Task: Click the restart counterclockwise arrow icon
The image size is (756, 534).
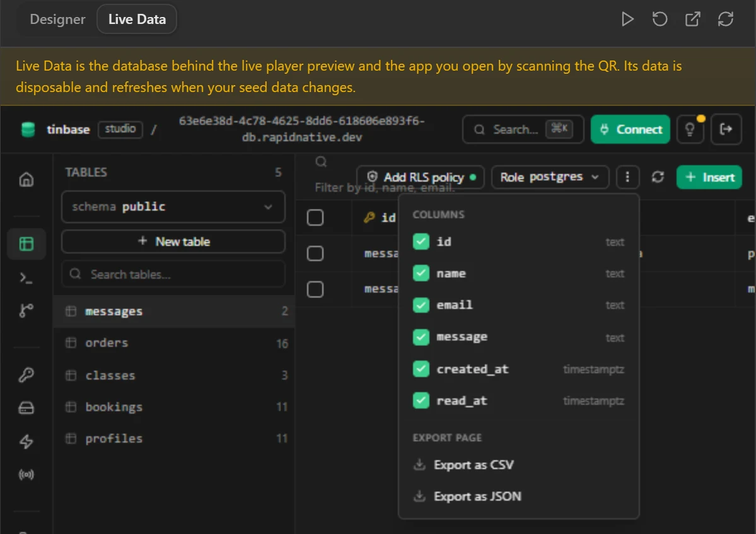Action: click(x=660, y=20)
